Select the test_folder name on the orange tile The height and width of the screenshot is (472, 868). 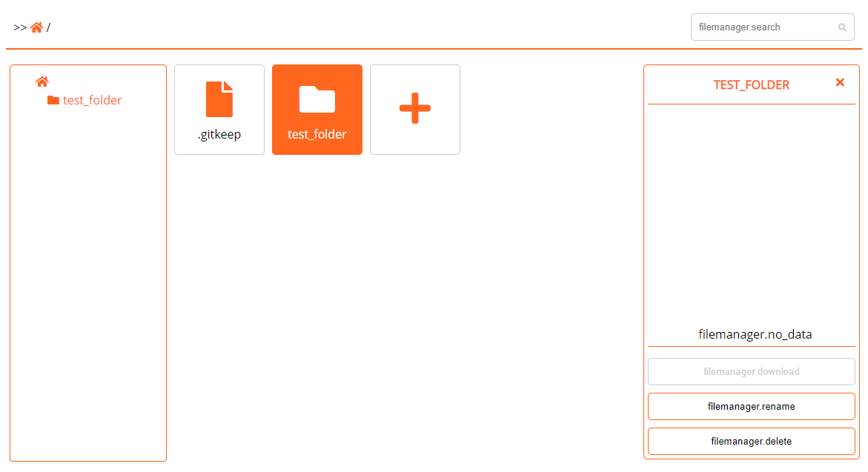pos(317,134)
